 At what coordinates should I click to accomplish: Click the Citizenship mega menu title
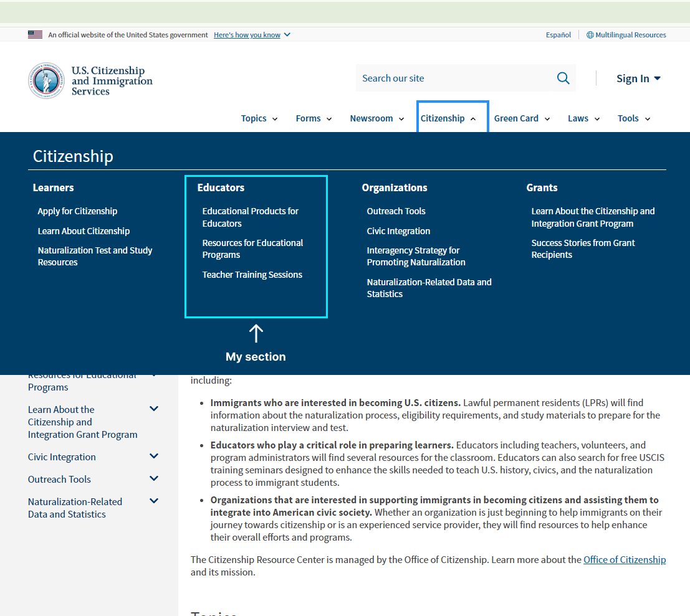(73, 156)
